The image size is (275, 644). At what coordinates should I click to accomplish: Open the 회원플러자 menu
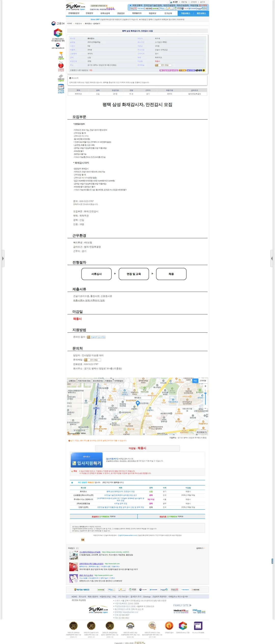click(x=137, y=13)
